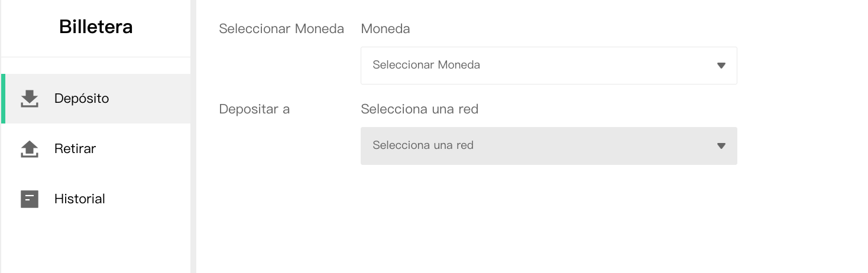
Task: Click the Billetera heading
Action: tap(96, 27)
